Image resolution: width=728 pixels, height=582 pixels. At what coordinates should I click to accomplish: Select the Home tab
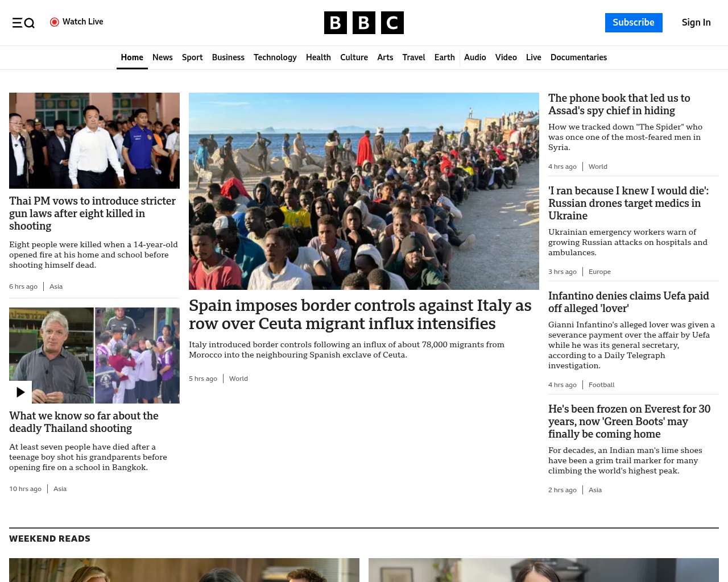(132, 57)
